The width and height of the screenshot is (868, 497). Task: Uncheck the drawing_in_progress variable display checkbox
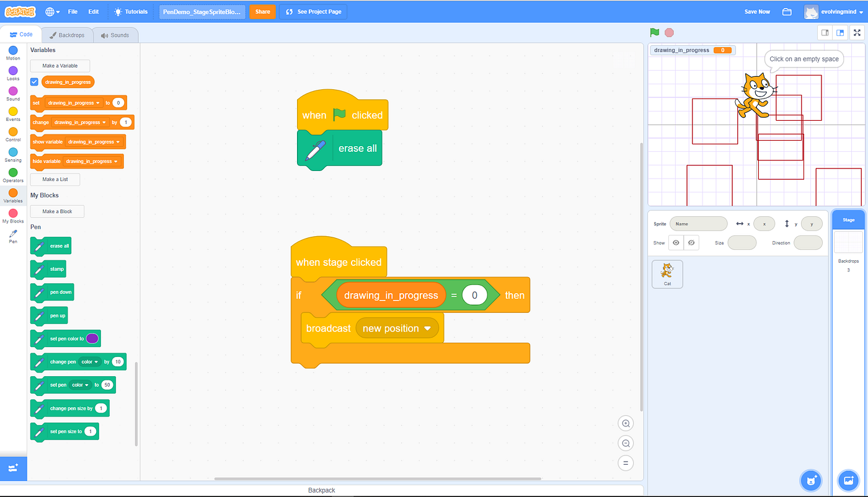pyautogui.click(x=34, y=81)
